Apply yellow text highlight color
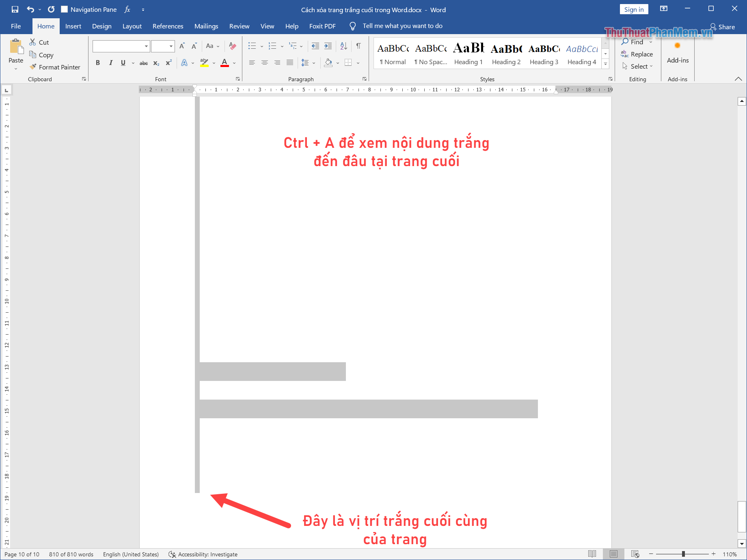The height and width of the screenshot is (560, 747). 205,63
